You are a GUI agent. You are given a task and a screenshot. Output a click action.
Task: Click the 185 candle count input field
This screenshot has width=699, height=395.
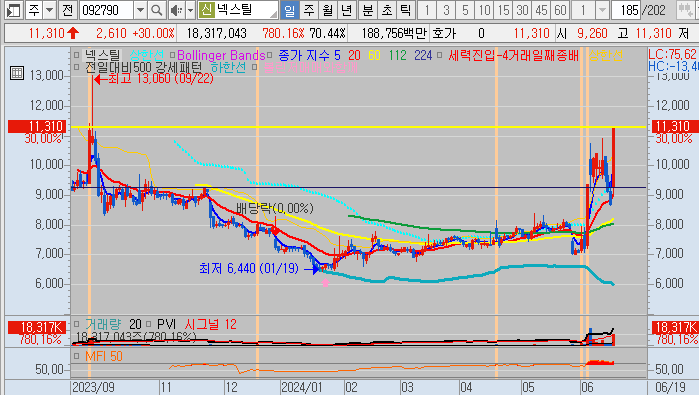click(x=627, y=10)
